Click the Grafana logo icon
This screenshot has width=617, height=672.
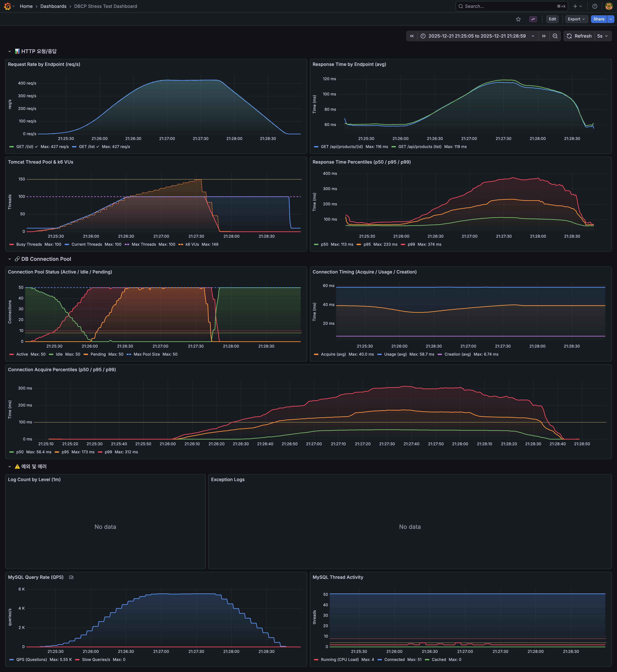coord(7,6)
